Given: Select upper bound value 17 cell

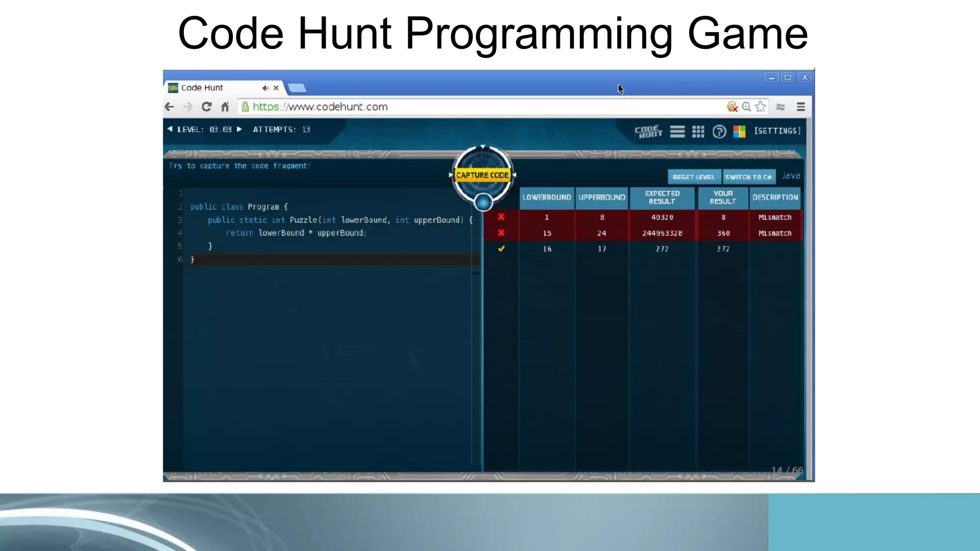Looking at the screenshot, I should (602, 249).
